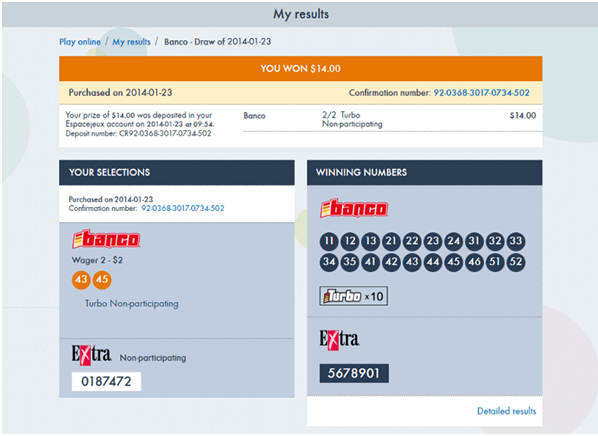Open confirmation number link under Your Selections
The height and width of the screenshot is (436, 598).
pos(183,208)
